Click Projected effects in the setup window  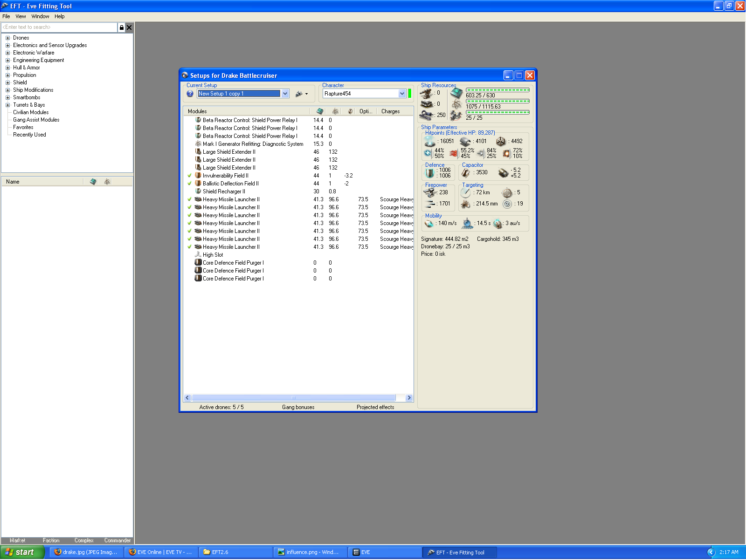click(375, 407)
